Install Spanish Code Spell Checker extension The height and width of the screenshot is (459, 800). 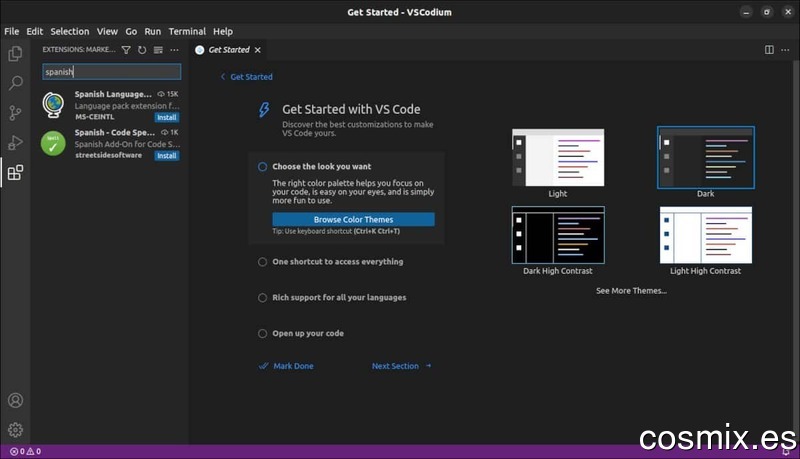(x=166, y=156)
